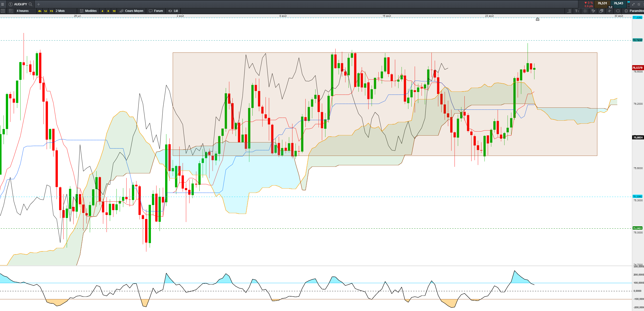Click the candlestick chart style icon

point(121,11)
